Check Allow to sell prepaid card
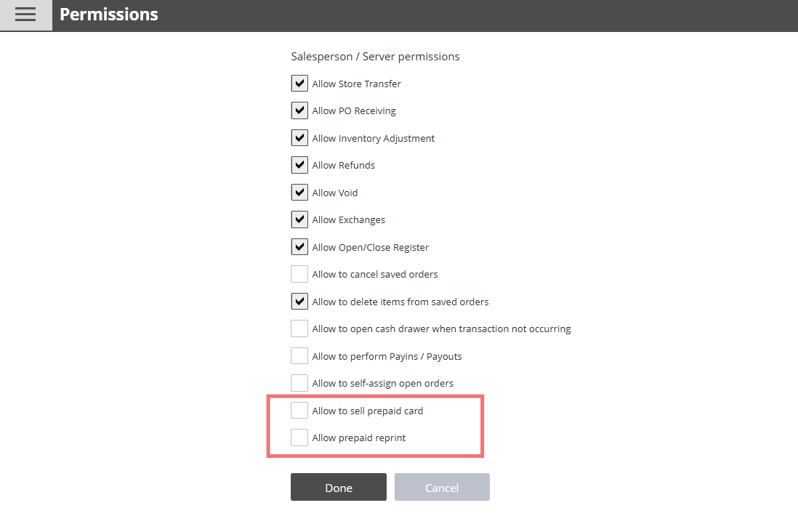Screen dimensions: 798x532 299,411
